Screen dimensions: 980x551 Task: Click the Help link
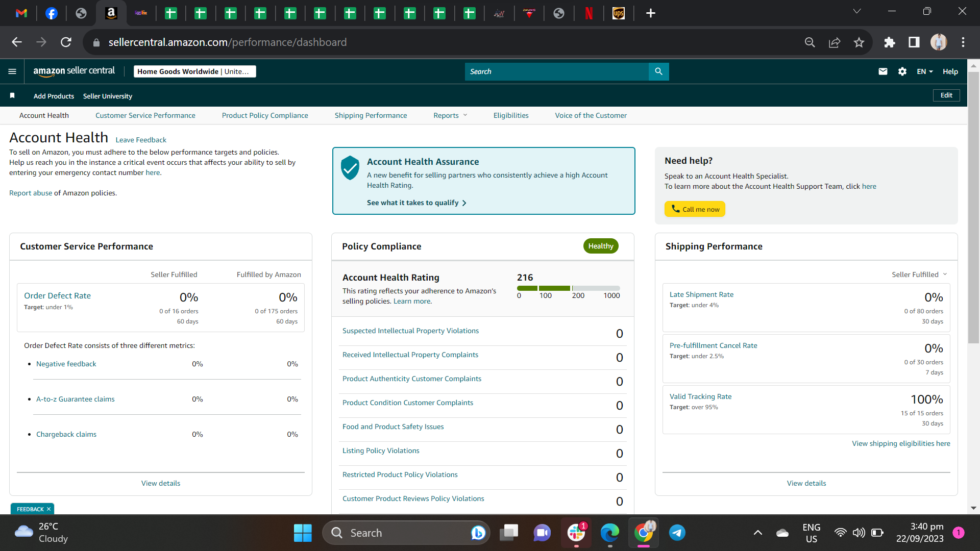point(950,71)
